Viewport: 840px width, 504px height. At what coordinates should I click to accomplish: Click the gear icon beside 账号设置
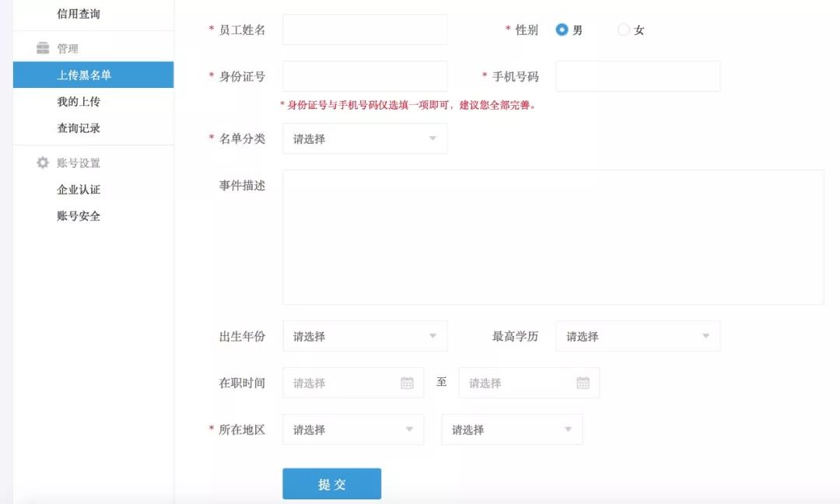click(41, 163)
